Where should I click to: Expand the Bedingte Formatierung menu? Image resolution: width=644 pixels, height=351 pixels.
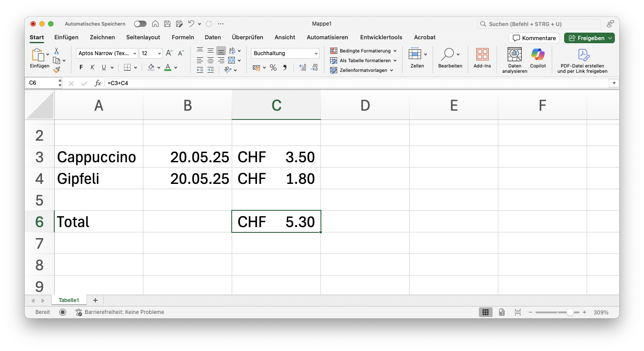[x=364, y=51]
